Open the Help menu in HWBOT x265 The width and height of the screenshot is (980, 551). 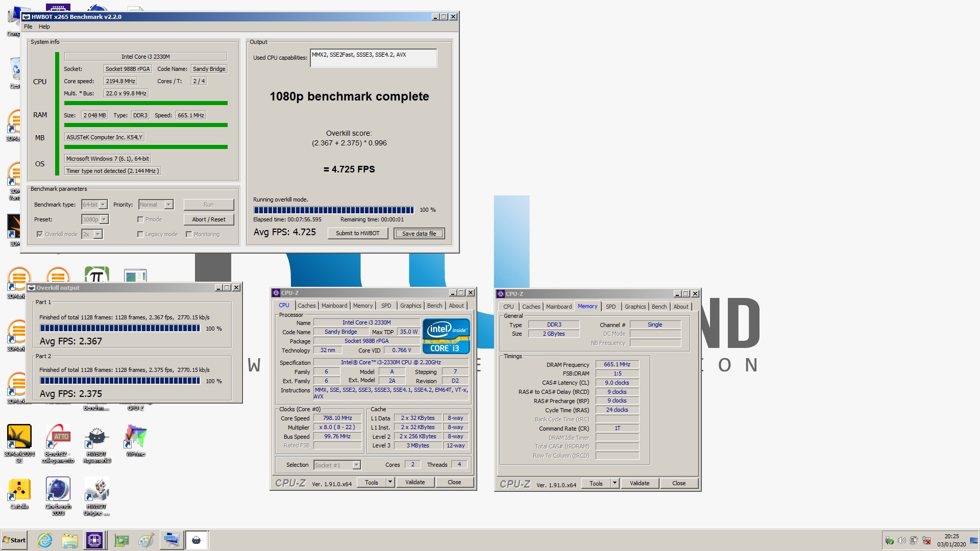click(44, 27)
